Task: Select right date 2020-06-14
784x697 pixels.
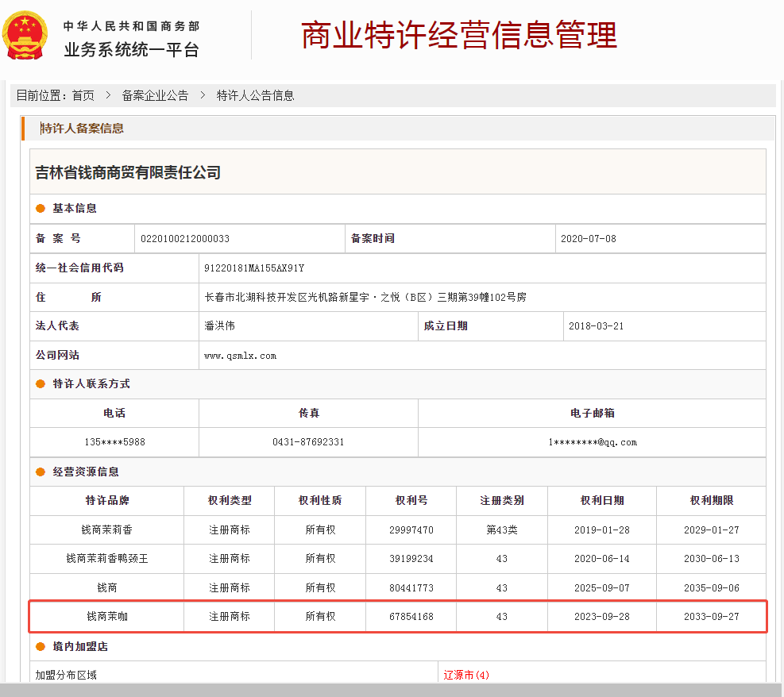Action: click(602, 559)
